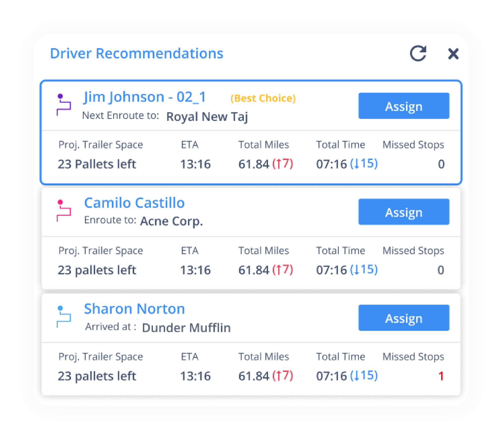The width and height of the screenshot is (504, 441).
Task: Click the Dunder Mufflin location
Action: (x=186, y=328)
